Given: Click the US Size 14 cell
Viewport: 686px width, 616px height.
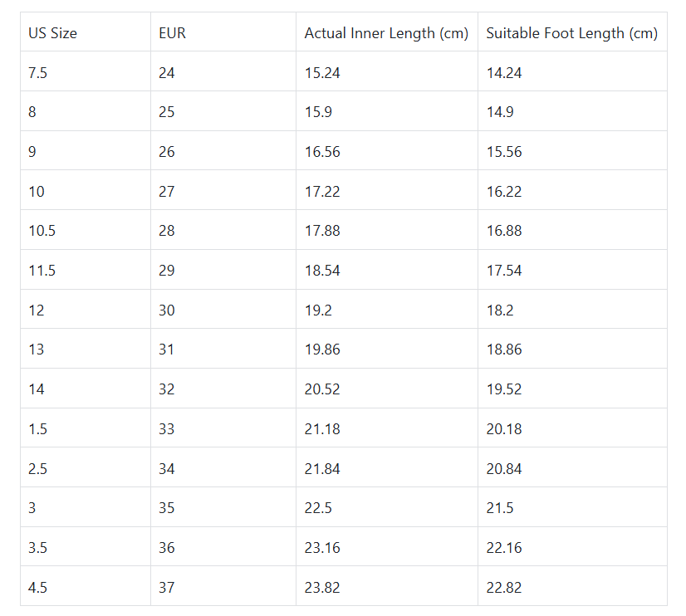Looking at the screenshot, I should tap(37, 389).
